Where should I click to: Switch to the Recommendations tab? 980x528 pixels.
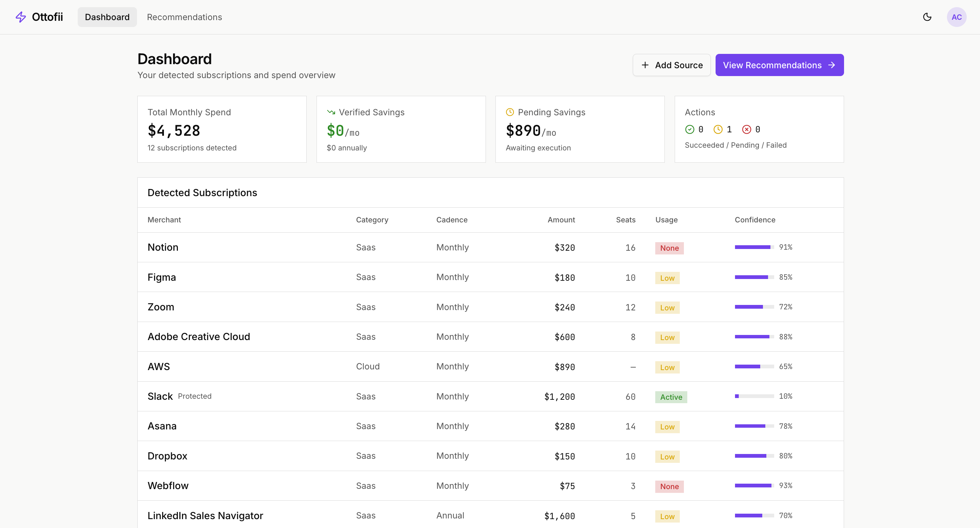tap(184, 17)
